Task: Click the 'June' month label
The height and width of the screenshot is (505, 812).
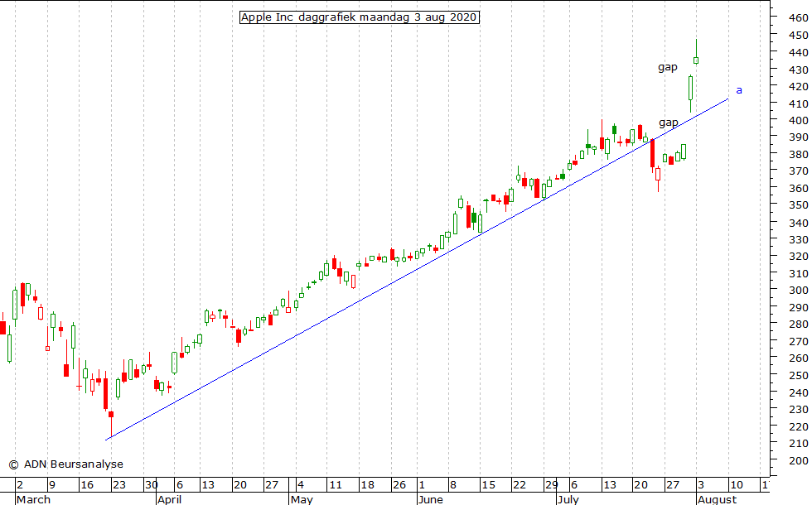Action: tap(431, 499)
